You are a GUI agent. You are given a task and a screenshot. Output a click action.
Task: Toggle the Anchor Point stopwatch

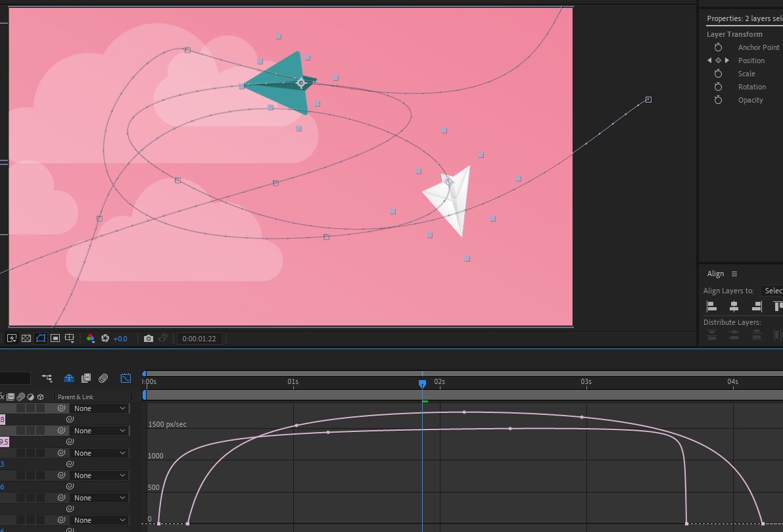click(x=718, y=47)
